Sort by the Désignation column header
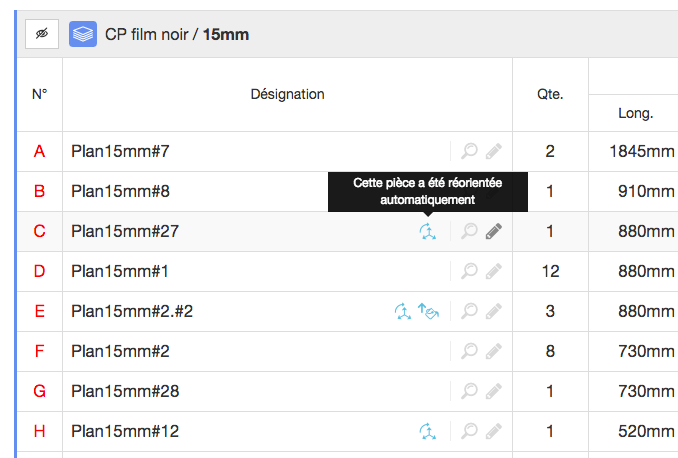This screenshot has width=678, height=458. [x=288, y=94]
